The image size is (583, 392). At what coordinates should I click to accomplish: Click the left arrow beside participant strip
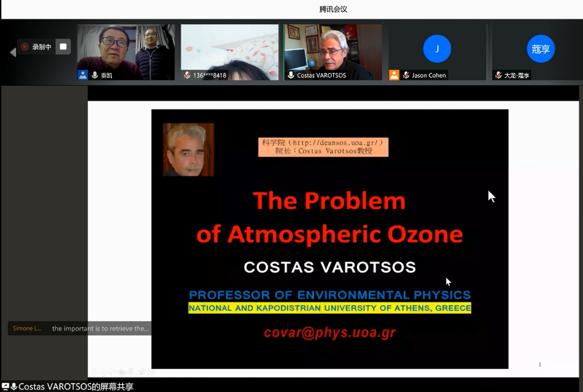pyautogui.click(x=13, y=52)
